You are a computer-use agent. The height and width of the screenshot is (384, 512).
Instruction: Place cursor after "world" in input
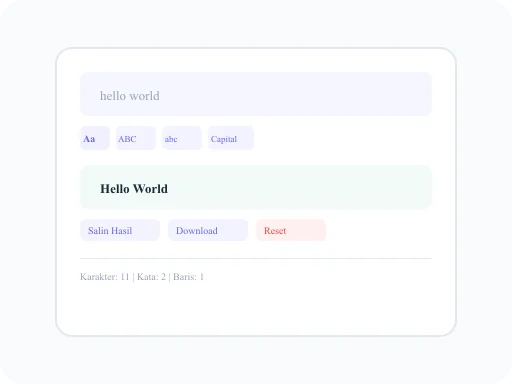click(x=160, y=96)
